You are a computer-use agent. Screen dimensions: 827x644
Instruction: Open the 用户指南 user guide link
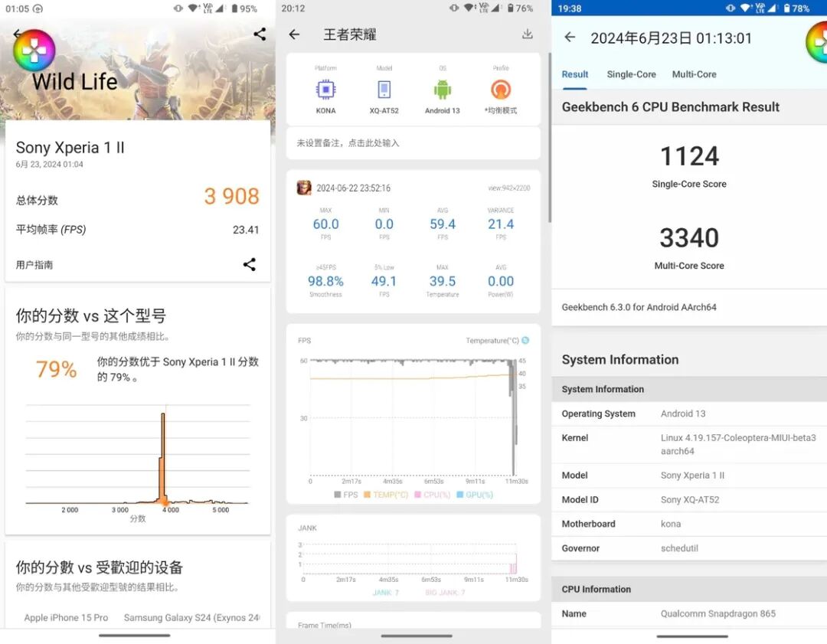tap(34, 265)
